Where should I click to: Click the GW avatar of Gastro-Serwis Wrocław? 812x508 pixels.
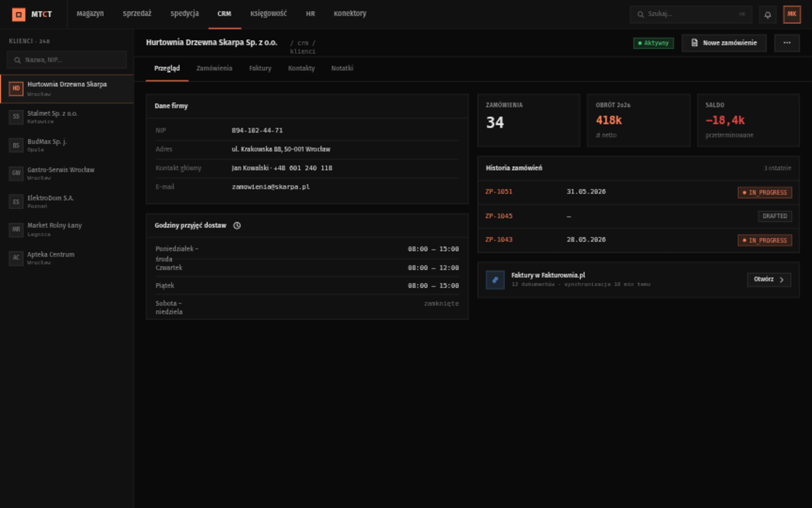(x=16, y=173)
